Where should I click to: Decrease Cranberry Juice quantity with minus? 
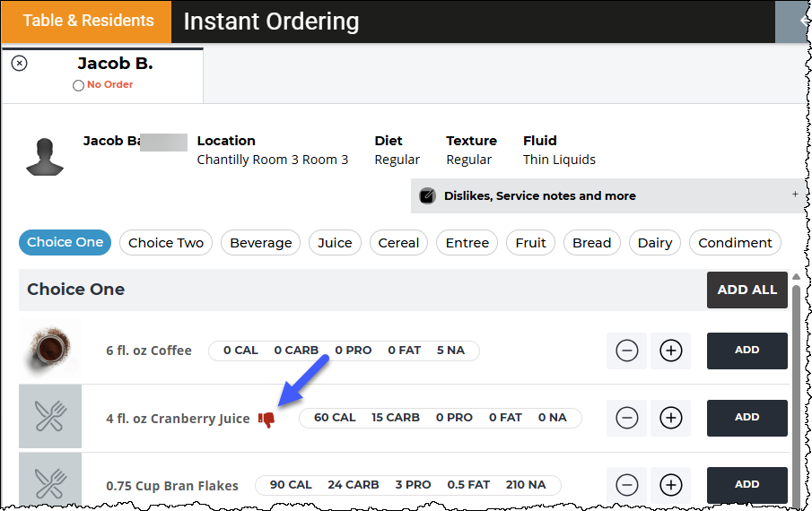tap(626, 418)
